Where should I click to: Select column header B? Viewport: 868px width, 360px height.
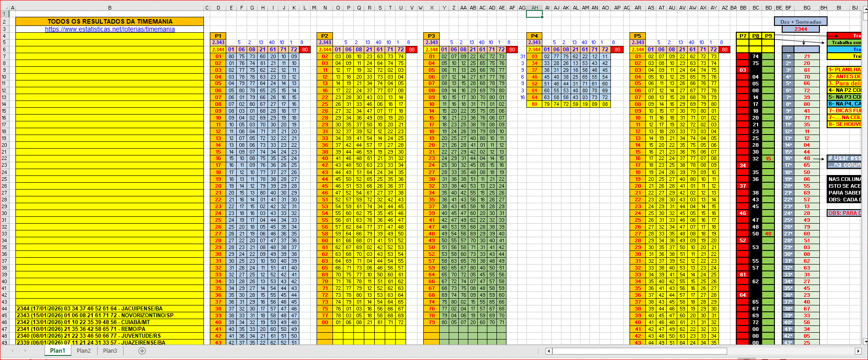coord(109,8)
